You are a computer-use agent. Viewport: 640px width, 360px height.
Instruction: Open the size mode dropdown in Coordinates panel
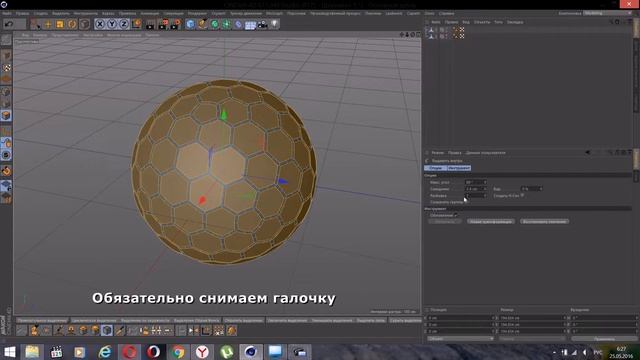tap(532, 339)
